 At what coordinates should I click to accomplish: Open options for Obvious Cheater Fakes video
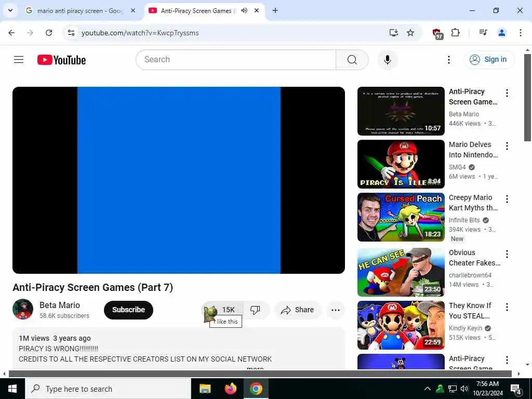507,254
